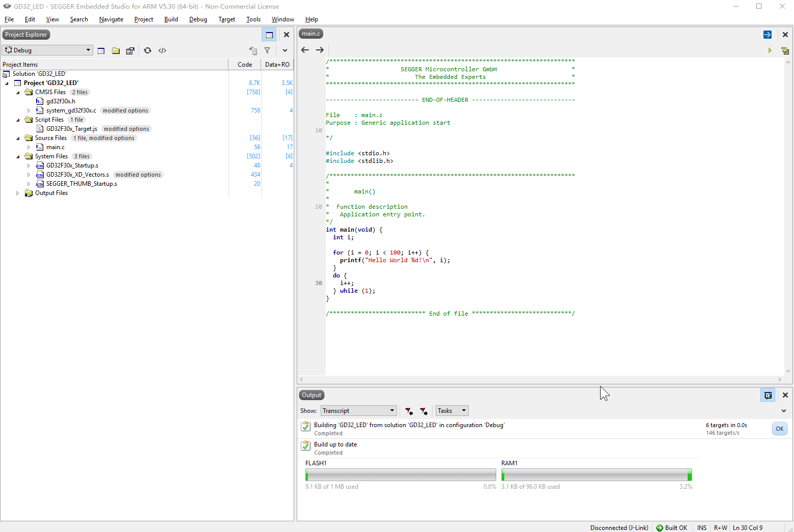Select gd32f30x.h header file
The image size is (794, 532).
(61, 101)
